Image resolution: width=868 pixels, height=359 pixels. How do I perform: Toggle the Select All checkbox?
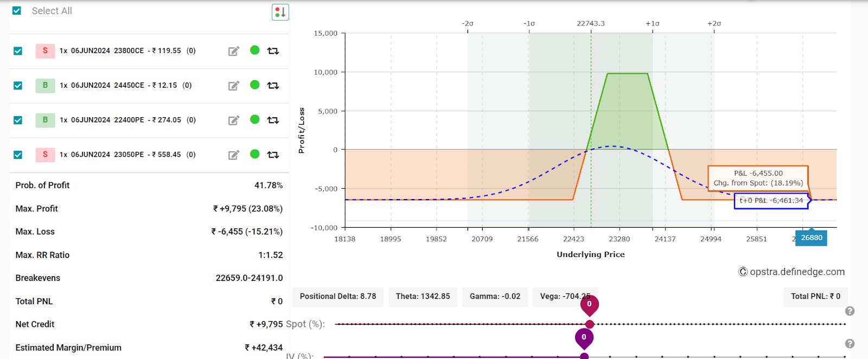click(17, 11)
